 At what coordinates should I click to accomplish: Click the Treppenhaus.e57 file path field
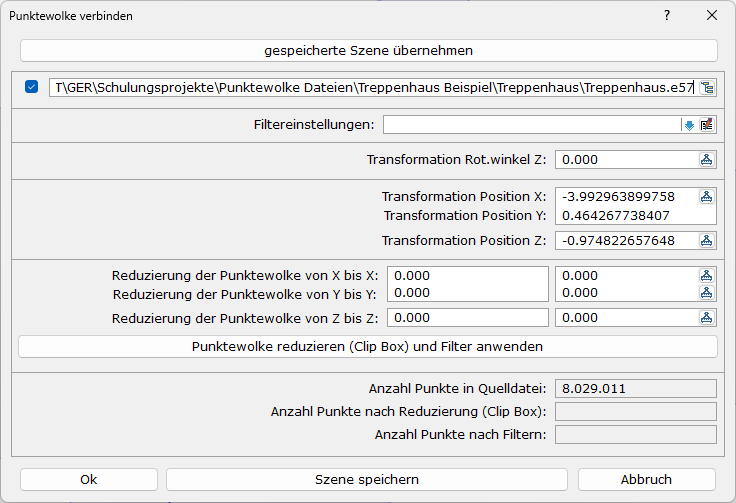372,87
